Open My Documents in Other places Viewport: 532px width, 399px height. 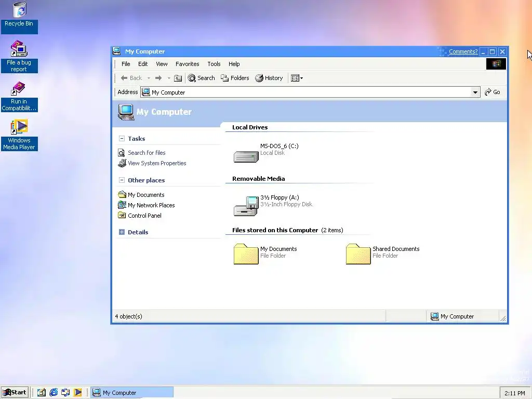(x=146, y=195)
